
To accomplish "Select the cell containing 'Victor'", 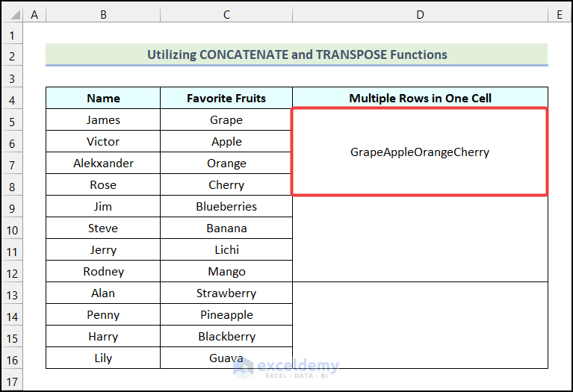I will 103,141.
